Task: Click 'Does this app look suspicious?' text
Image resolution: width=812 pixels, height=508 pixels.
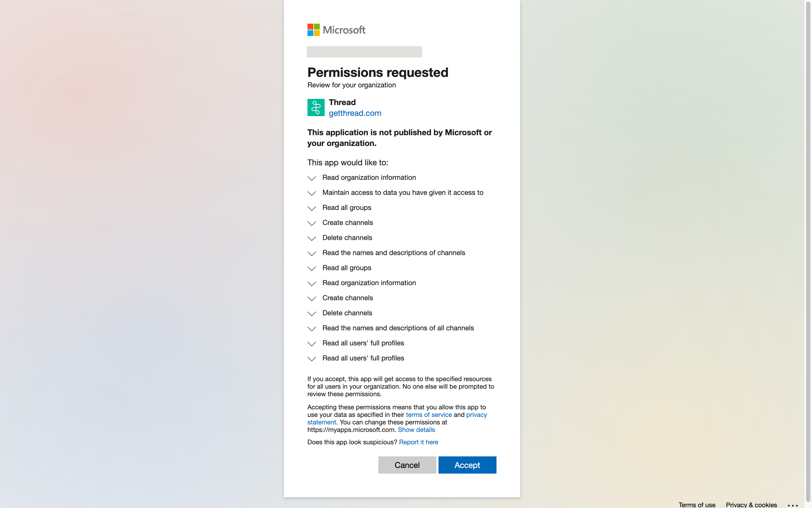Action: tap(352, 442)
